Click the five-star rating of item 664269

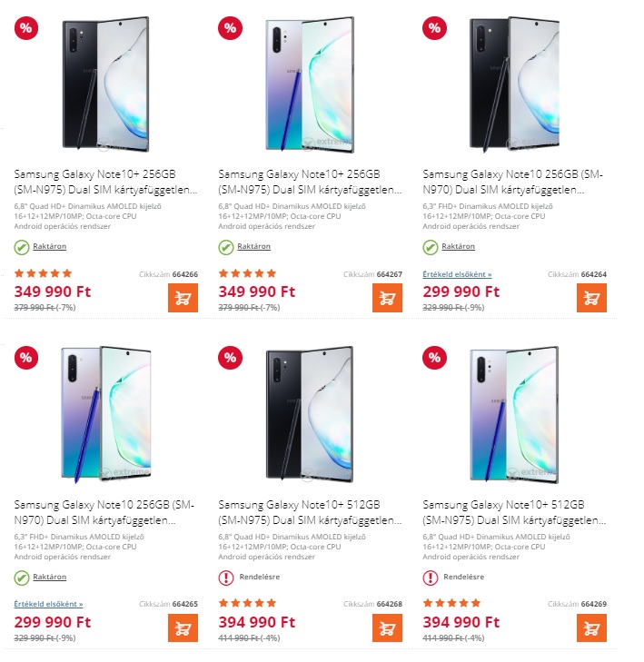[451, 603]
